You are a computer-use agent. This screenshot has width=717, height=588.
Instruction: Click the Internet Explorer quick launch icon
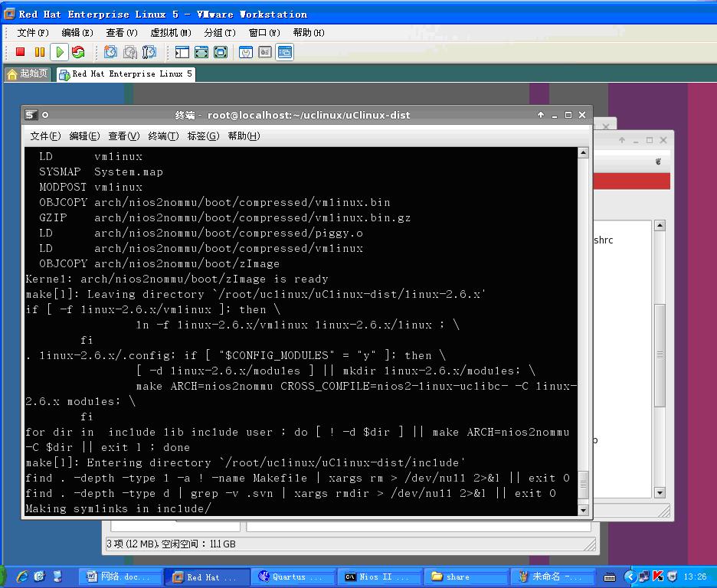click(21, 577)
